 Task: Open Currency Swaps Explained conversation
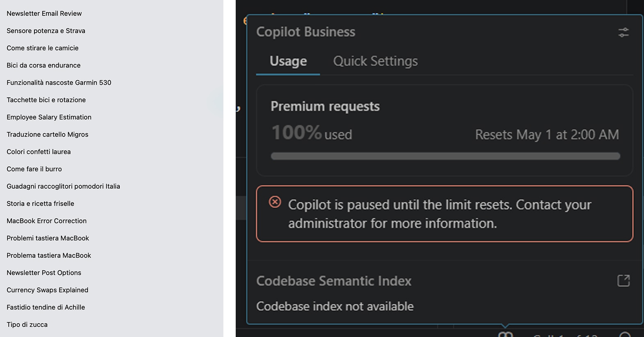(48, 290)
